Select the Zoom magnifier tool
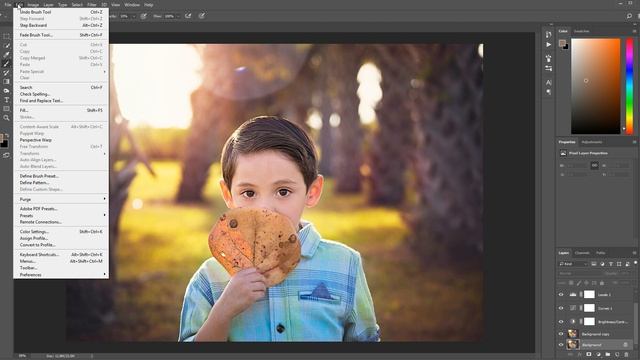Screen dimensions: 640x360 [x=6, y=118]
